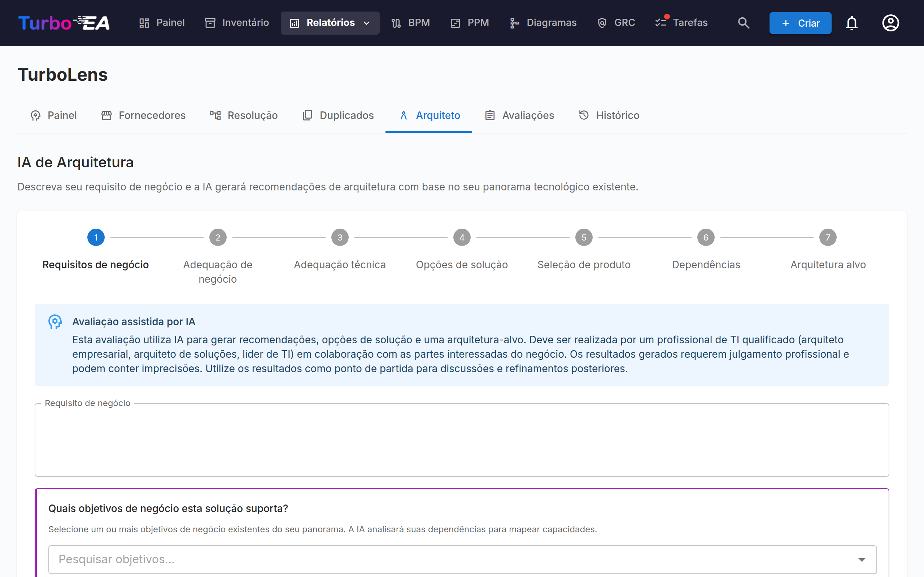
Task: Click the TurboEA logo
Action: pos(64,23)
